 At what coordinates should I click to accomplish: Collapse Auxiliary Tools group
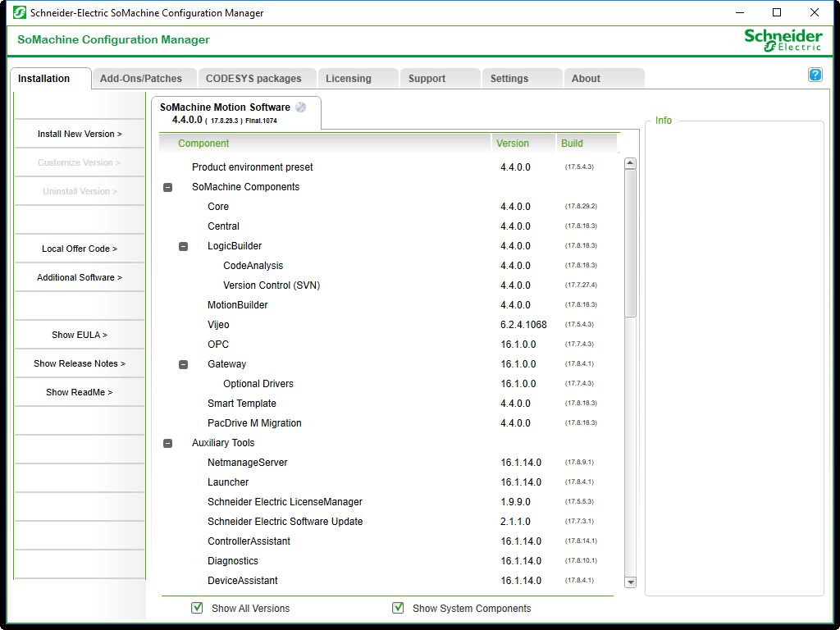pos(167,444)
